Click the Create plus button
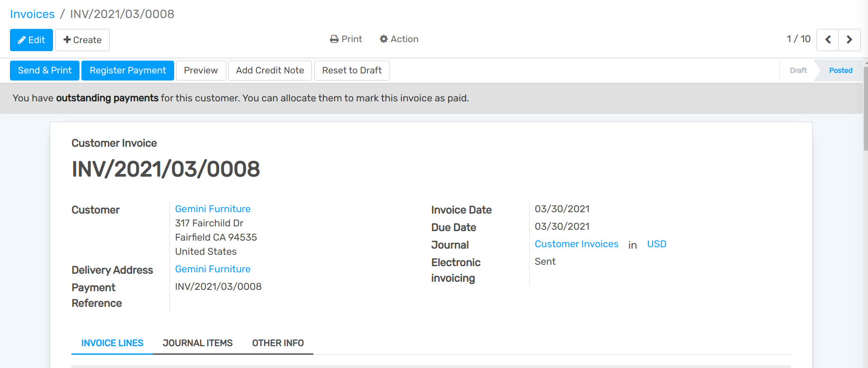Image resolution: width=868 pixels, height=368 pixels. point(82,40)
